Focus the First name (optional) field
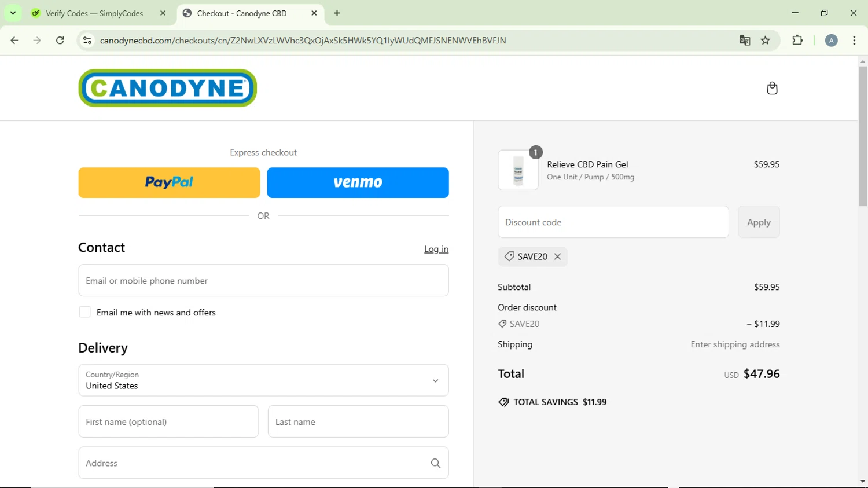The width and height of the screenshot is (868, 488). point(168,421)
